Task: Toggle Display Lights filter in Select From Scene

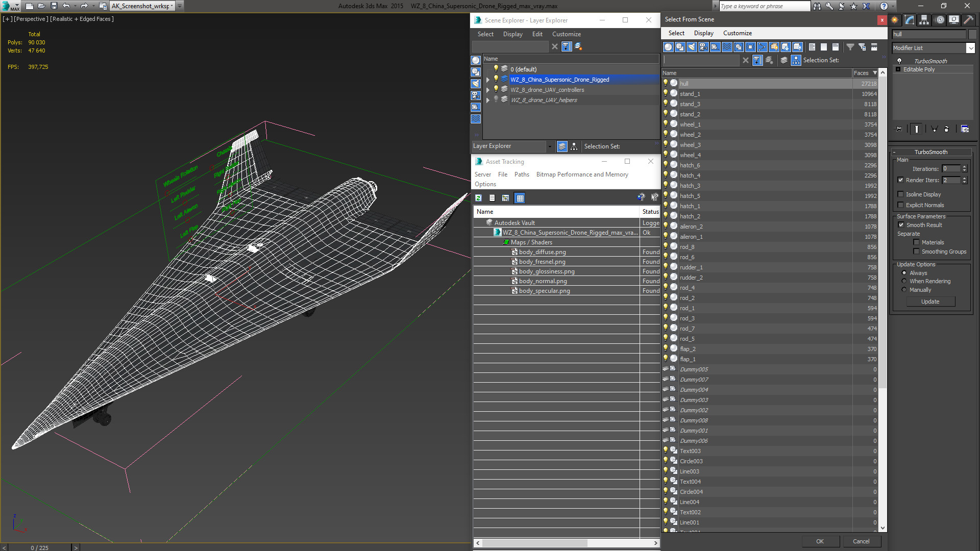Action: [x=692, y=47]
